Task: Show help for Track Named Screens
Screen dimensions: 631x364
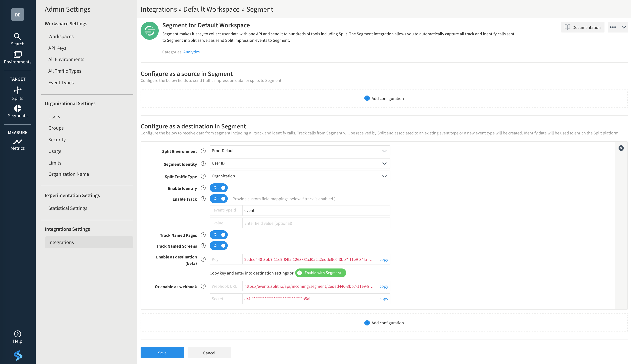Action: click(203, 246)
